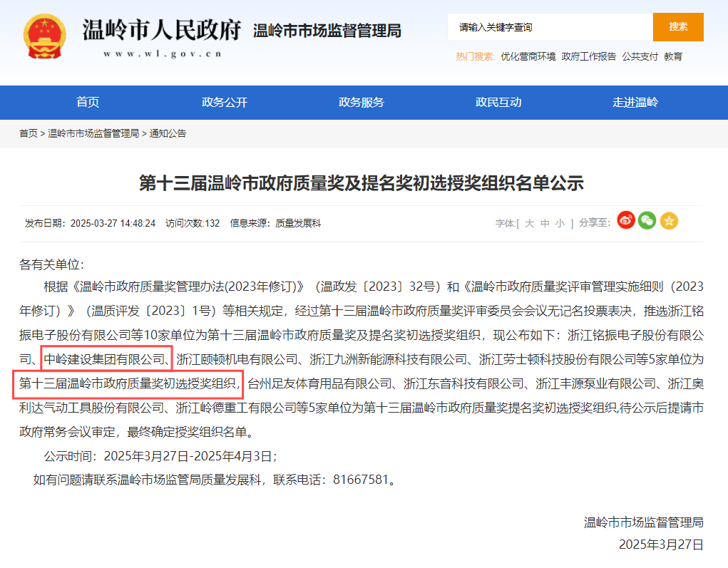Open the 首页 navigation menu item
This screenshot has width=728, height=568.
pyautogui.click(x=88, y=102)
